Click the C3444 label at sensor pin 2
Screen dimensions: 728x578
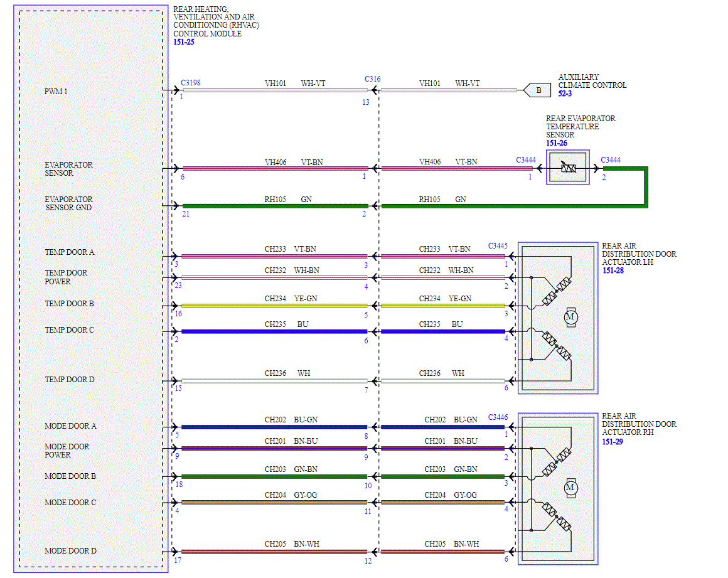click(611, 159)
